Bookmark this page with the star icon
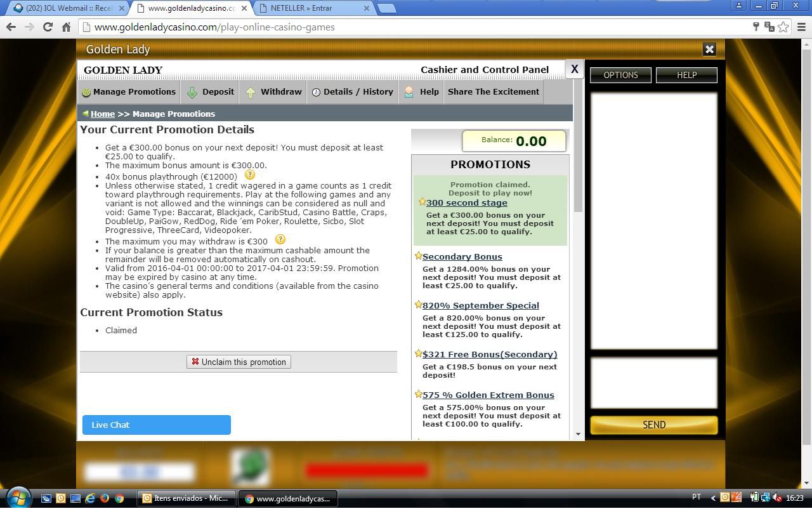 coord(783,27)
